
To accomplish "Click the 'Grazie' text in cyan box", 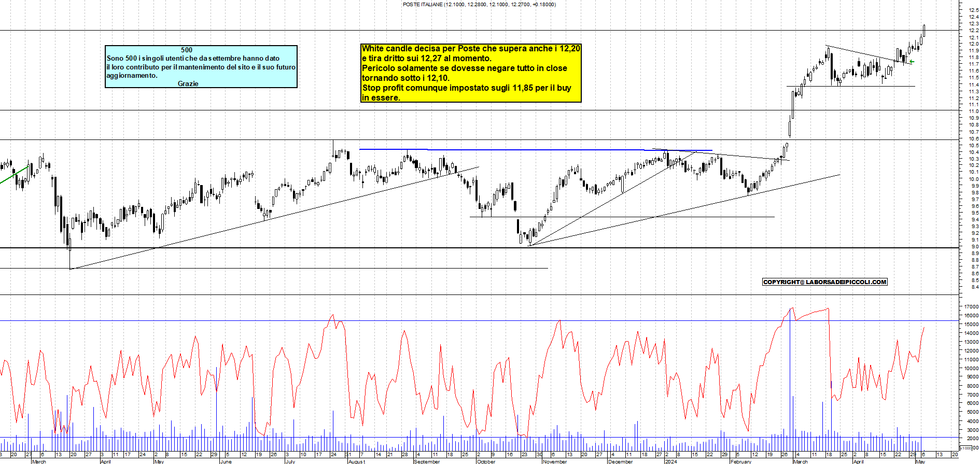I will click(188, 83).
